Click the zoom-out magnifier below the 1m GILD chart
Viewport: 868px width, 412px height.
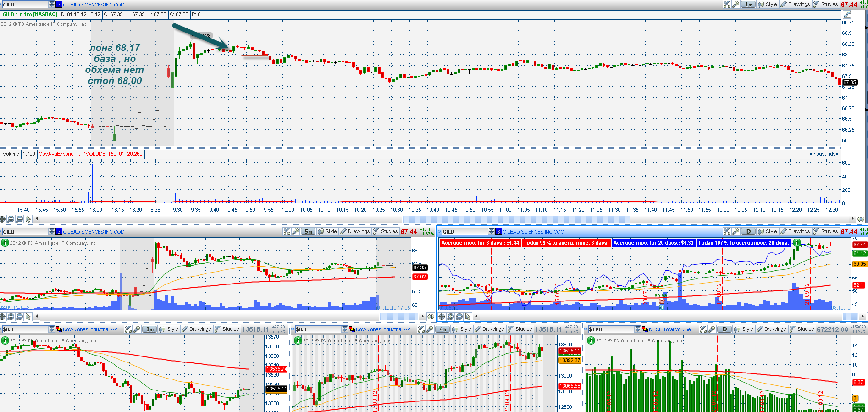[x=20, y=219]
